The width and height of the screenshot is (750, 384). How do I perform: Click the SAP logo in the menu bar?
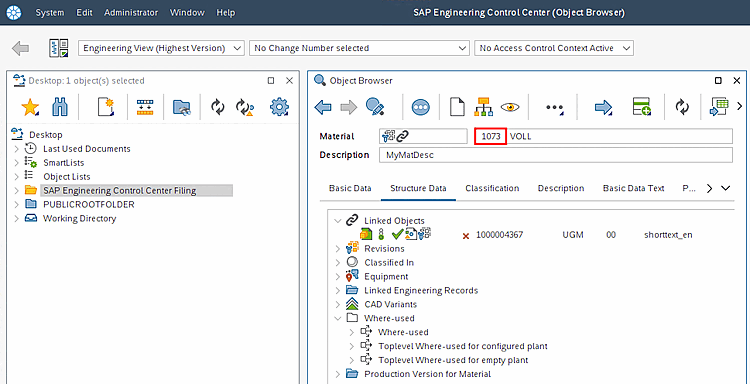tap(14, 12)
